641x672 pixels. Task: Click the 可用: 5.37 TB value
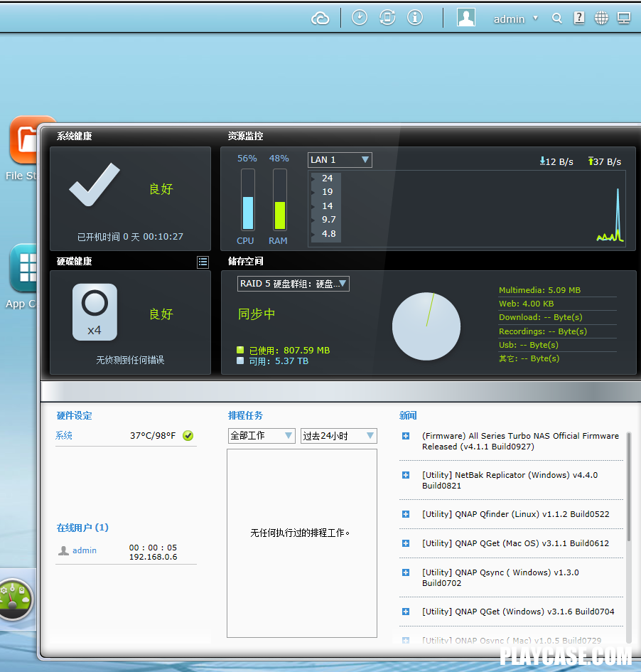(279, 361)
